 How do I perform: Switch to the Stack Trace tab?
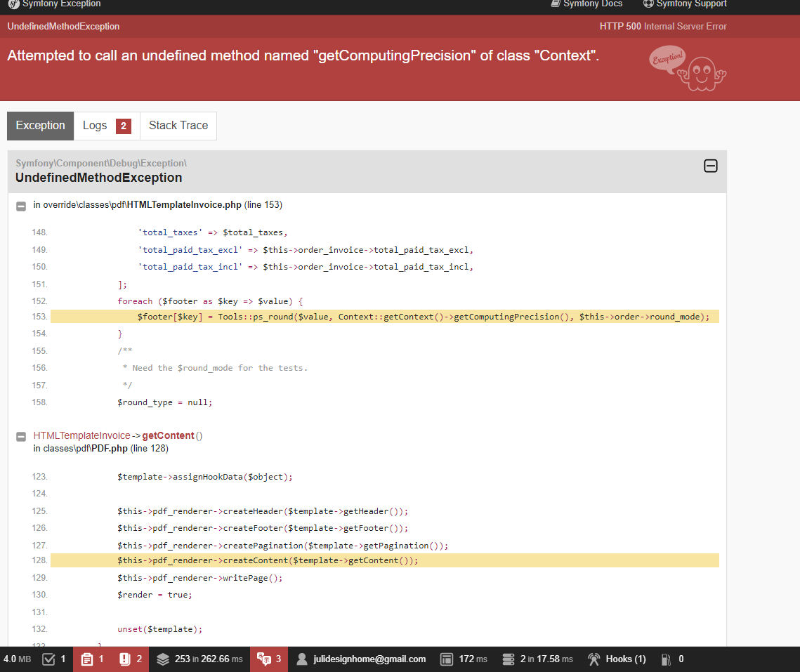point(178,126)
